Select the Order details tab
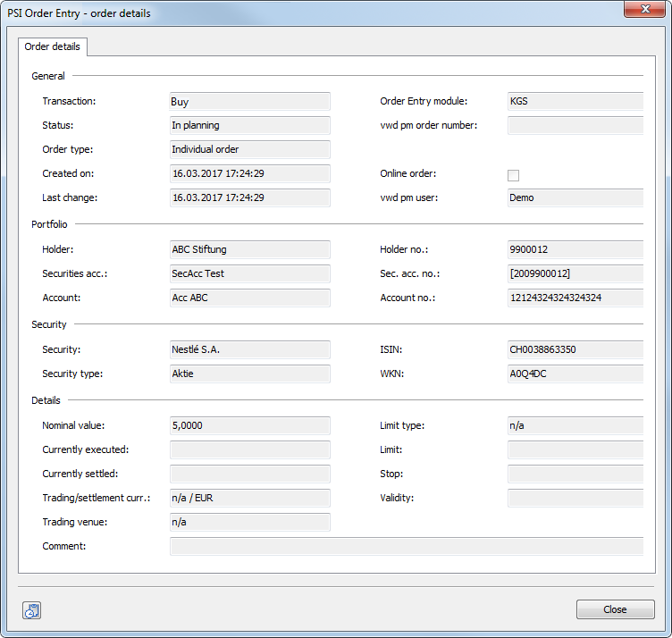Screen dimensions: 672x638 click(x=52, y=46)
